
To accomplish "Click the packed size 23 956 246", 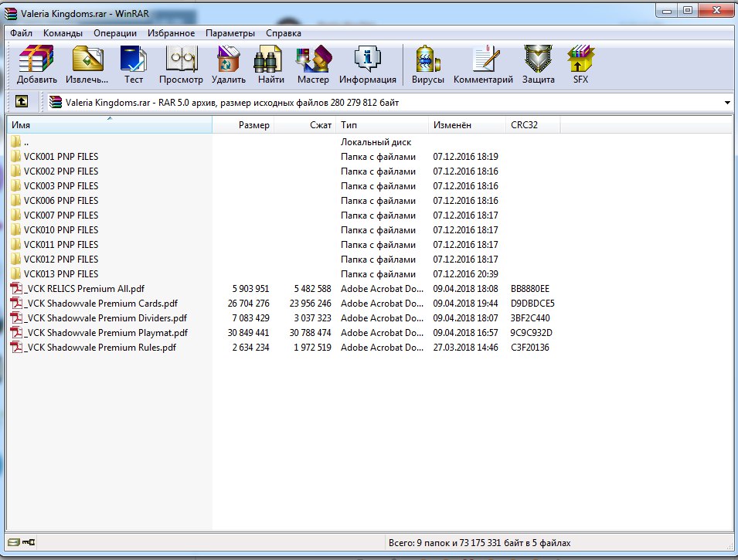I will (x=310, y=304).
